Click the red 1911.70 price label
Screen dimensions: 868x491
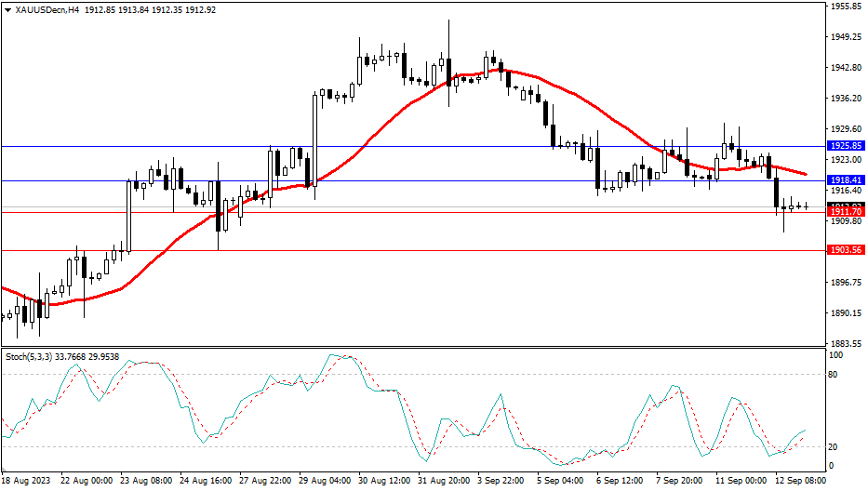pos(846,212)
